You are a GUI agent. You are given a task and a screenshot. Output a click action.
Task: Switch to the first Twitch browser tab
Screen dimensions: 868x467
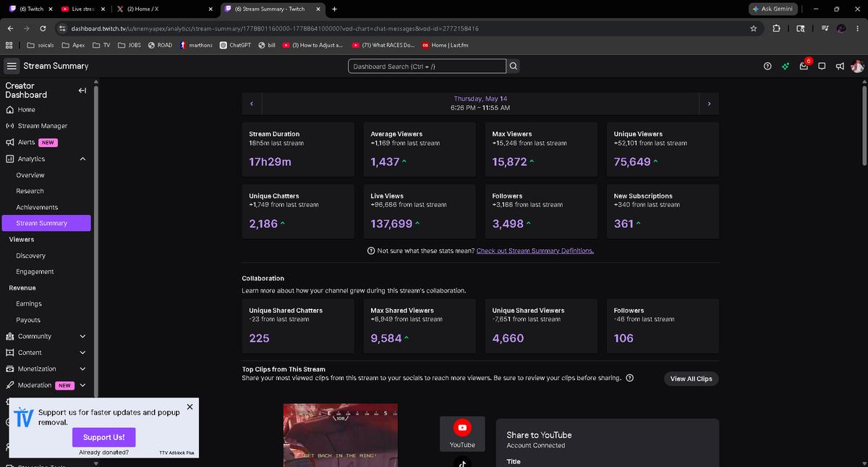pyautogui.click(x=29, y=9)
